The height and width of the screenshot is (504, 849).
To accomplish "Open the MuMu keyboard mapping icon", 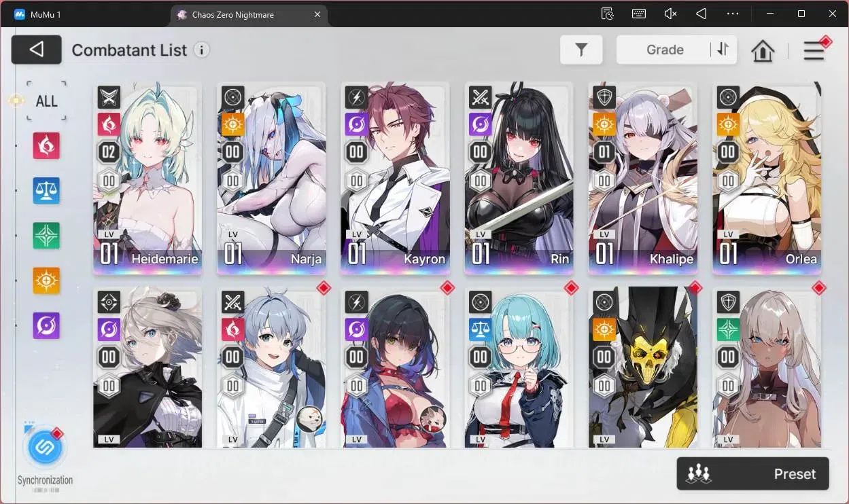I will [639, 14].
